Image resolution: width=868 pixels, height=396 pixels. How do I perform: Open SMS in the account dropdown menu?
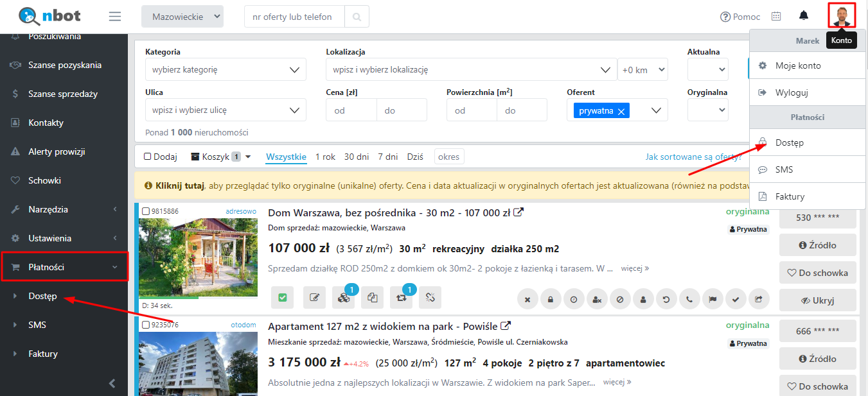[808, 169]
